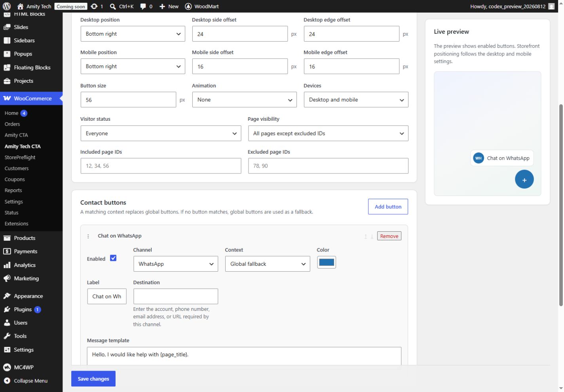Move Chat on WhatsApp button down arrow
564x392 pixels.
point(372,236)
